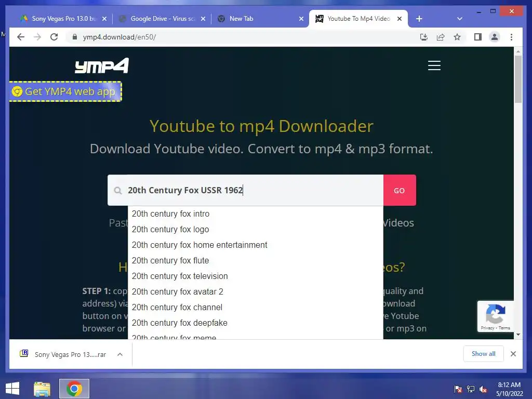Select suggestion "20th century fox intro"
This screenshot has width=532, height=399.
(256, 214)
